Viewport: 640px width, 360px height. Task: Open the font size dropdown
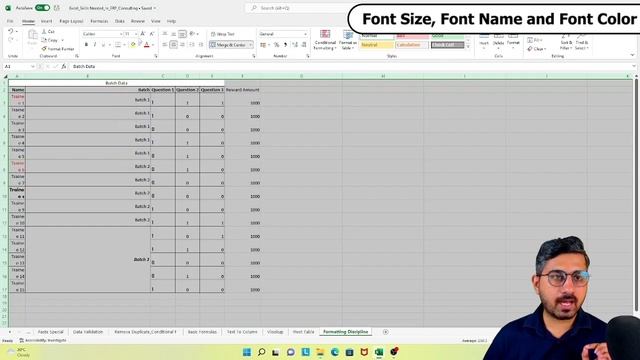(x=136, y=34)
